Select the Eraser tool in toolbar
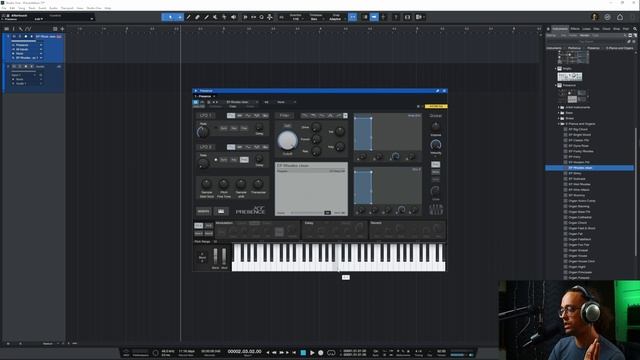Image resolution: width=640 pixels, height=360 pixels. tap(198, 17)
